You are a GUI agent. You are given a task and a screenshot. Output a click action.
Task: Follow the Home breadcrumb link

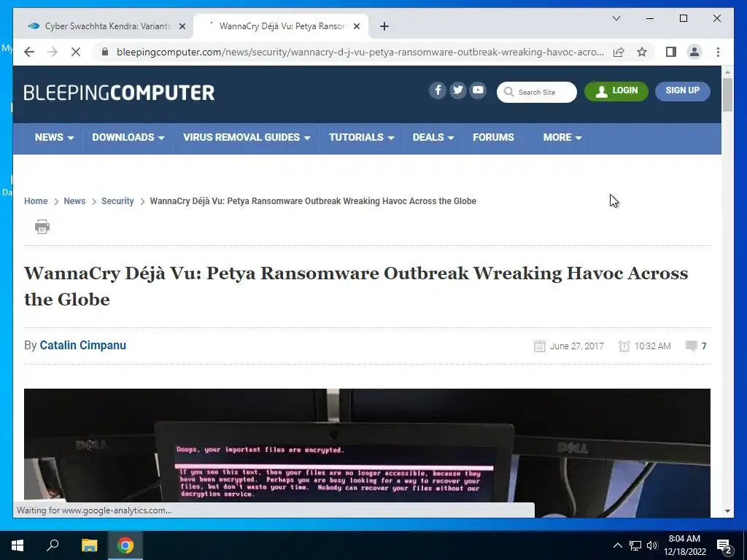[x=36, y=201]
